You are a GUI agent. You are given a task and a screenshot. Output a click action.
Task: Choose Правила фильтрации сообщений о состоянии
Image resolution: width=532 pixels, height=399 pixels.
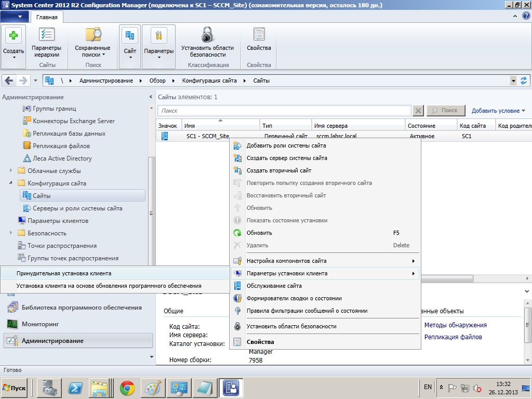point(325,311)
